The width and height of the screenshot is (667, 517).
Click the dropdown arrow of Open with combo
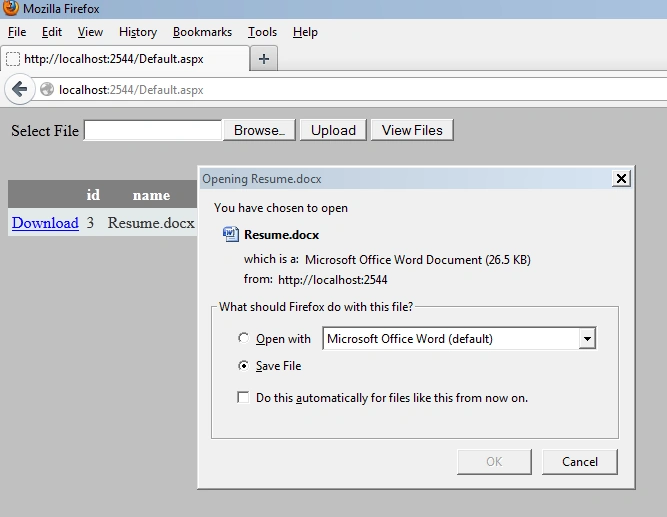587,339
